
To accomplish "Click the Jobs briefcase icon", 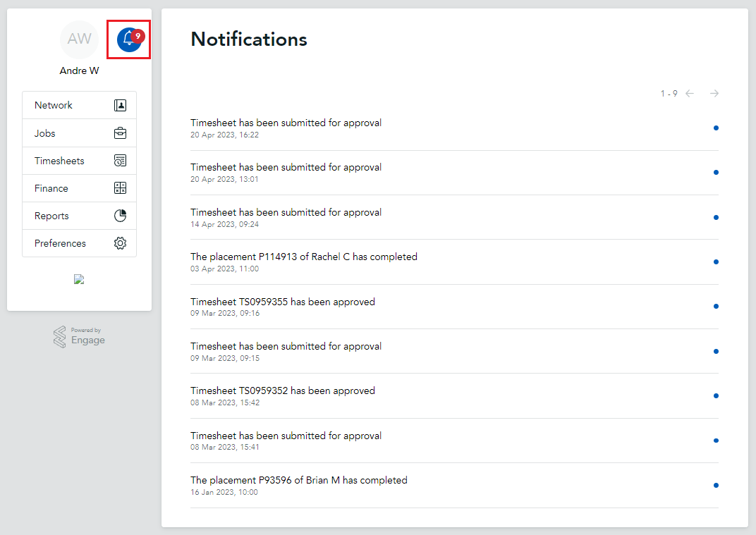I will [120, 133].
